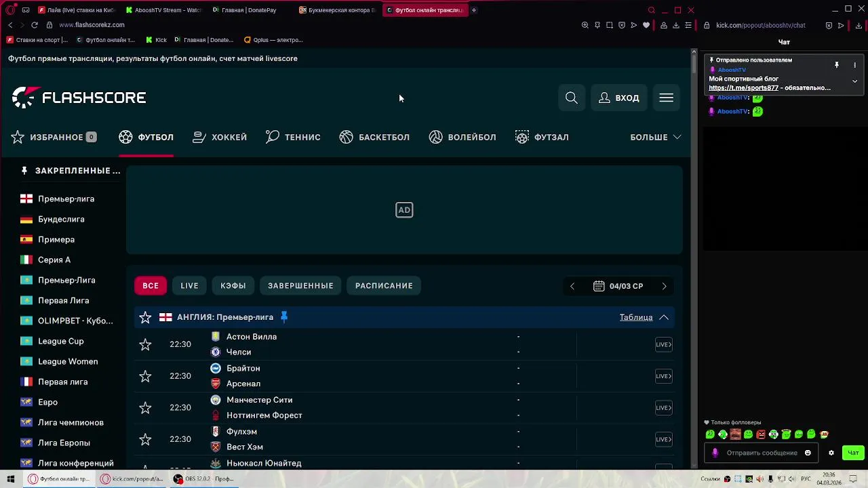Switch to AbooshTV Stream browser tab

coord(163,10)
